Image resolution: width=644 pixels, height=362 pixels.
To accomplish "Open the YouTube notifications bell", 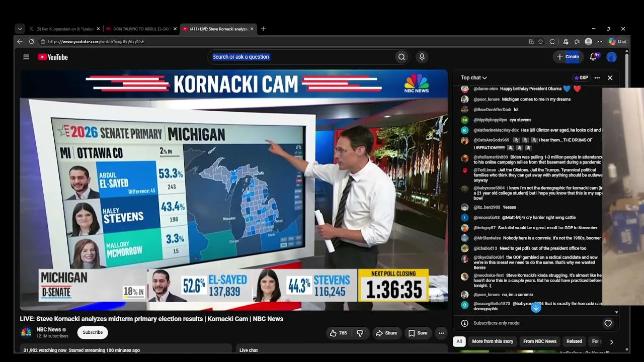I will (x=593, y=57).
